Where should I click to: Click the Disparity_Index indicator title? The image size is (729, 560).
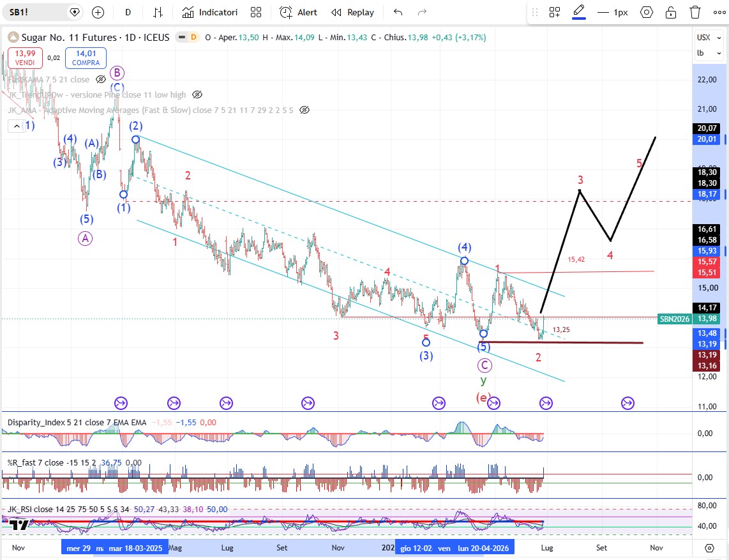77,422
